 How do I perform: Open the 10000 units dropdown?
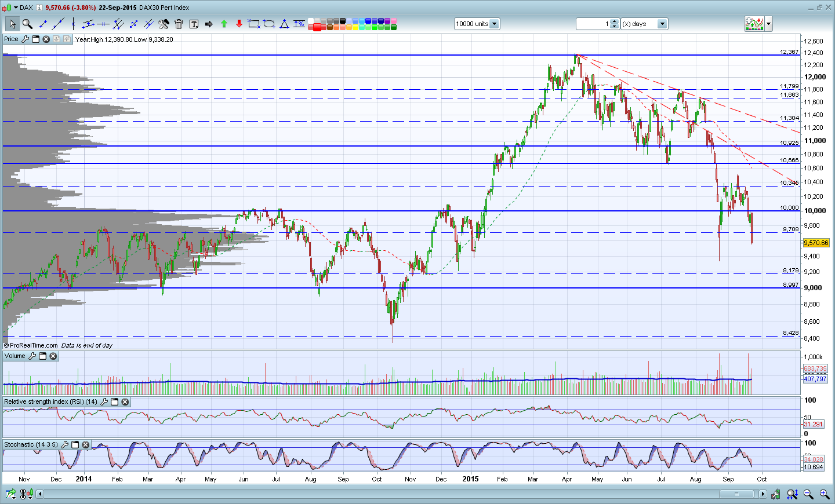pyautogui.click(x=494, y=24)
